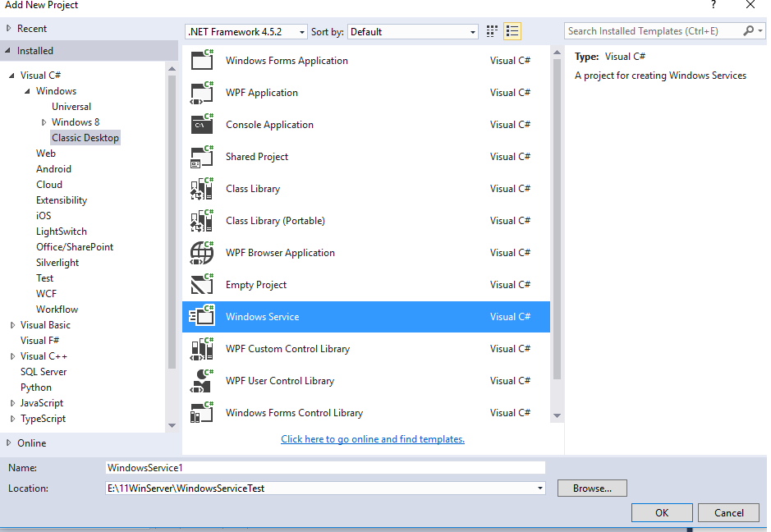Click the Shared Project template icon

202,156
